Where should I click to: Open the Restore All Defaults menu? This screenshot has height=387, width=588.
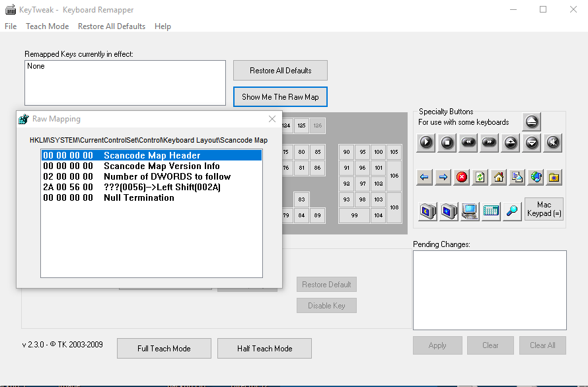point(112,26)
